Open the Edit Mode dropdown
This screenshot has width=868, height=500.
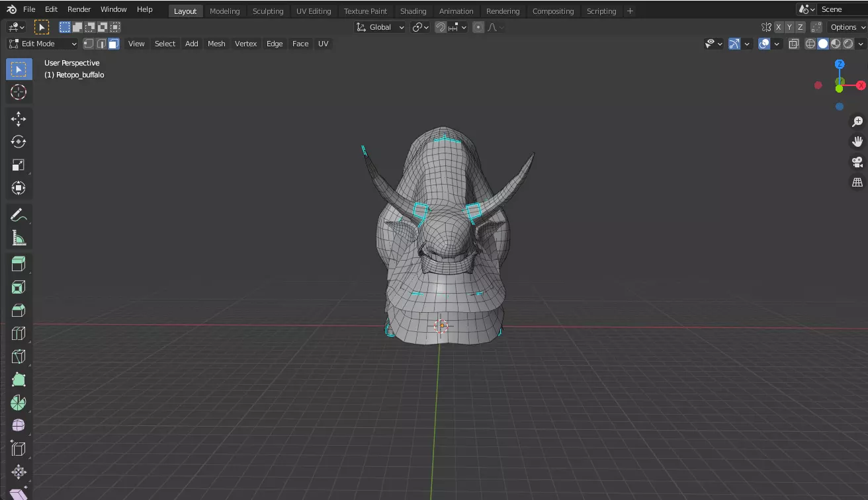click(x=42, y=44)
